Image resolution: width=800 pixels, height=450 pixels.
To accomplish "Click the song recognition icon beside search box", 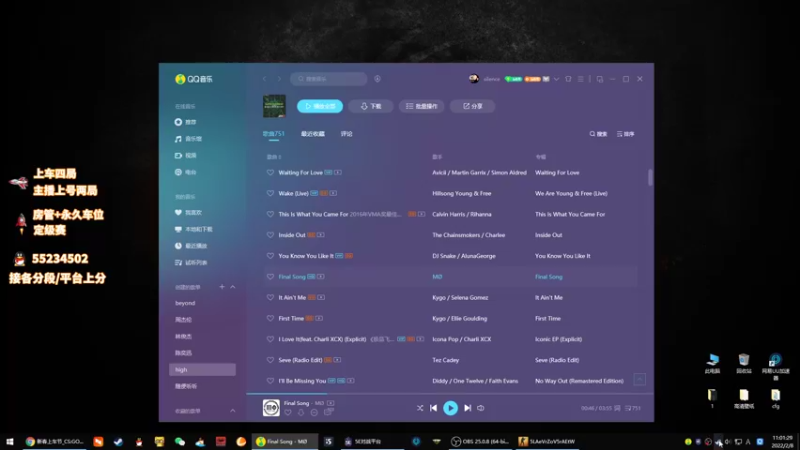I will 378,79.
